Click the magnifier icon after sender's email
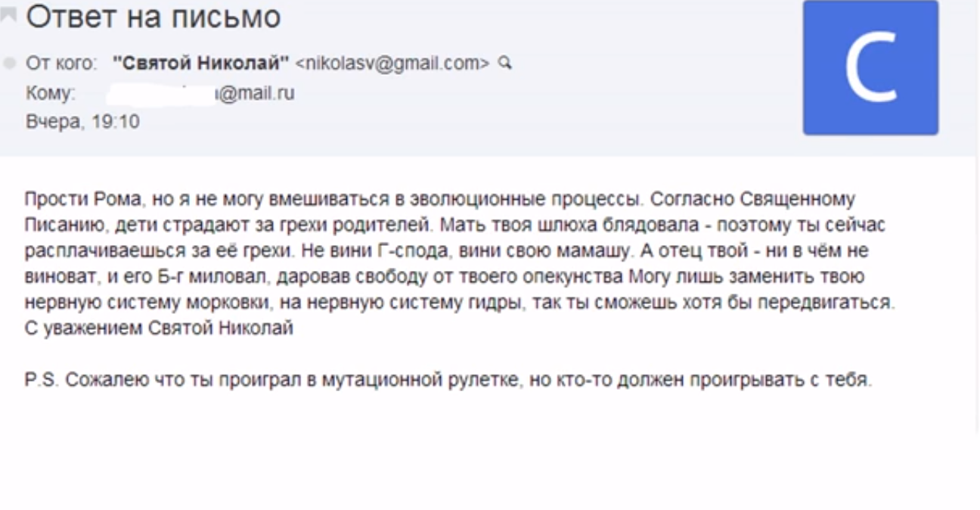980x510 pixels. tap(505, 64)
